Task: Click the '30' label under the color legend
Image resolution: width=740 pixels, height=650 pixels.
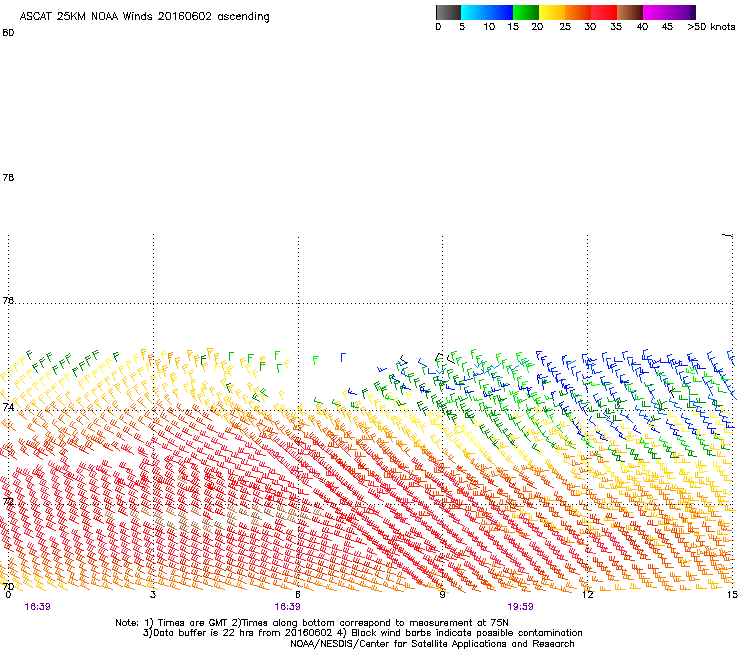Action: pyautogui.click(x=590, y=27)
